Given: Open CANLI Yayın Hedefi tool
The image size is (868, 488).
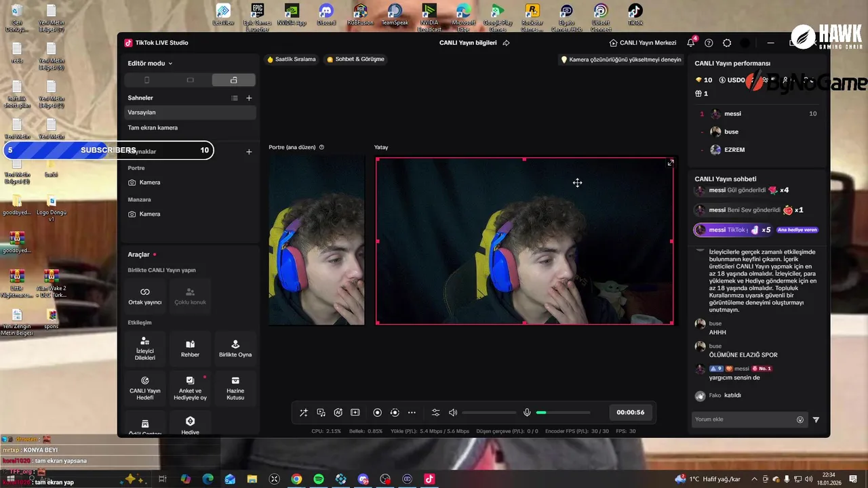Looking at the screenshot, I should click(x=145, y=388).
